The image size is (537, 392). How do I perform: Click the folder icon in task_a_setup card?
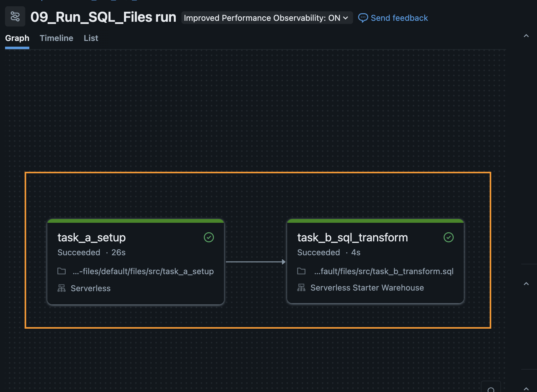(x=62, y=271)
